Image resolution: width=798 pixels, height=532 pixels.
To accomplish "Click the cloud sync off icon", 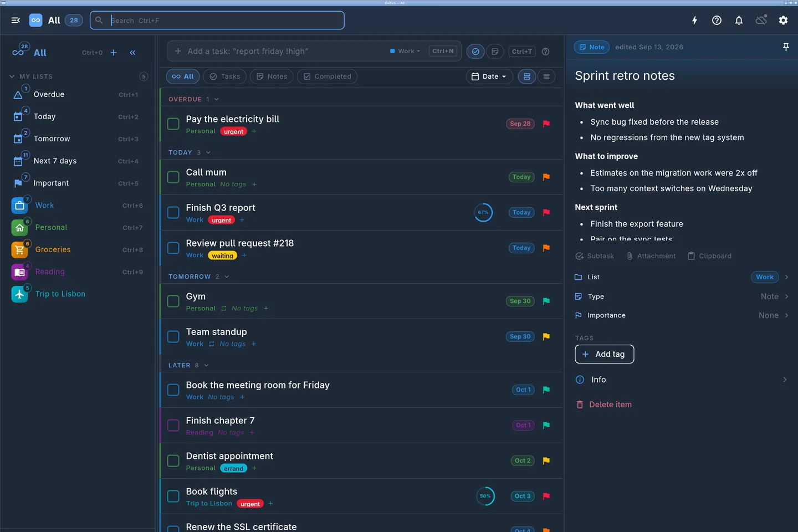I will [x=761, y=21].
